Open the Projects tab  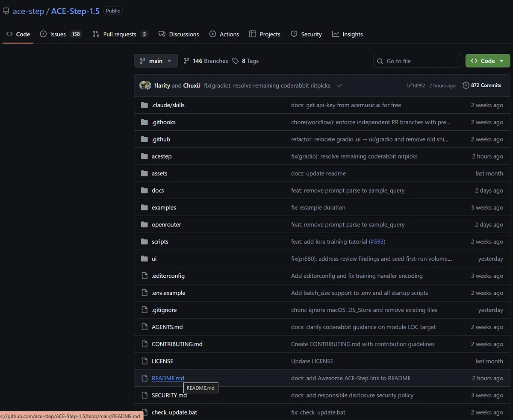(265, 34)
